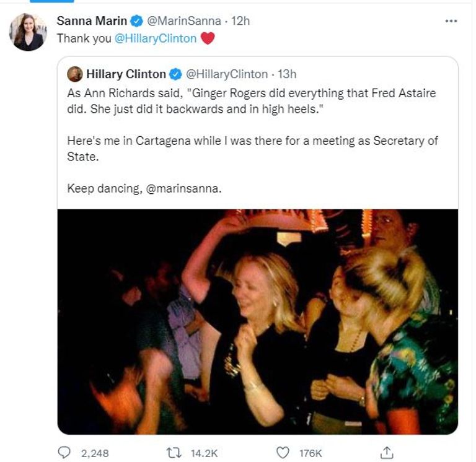Like the tweet with the heart icon
476x462 pixels.
pyautogui.click(x=283, y=453)
